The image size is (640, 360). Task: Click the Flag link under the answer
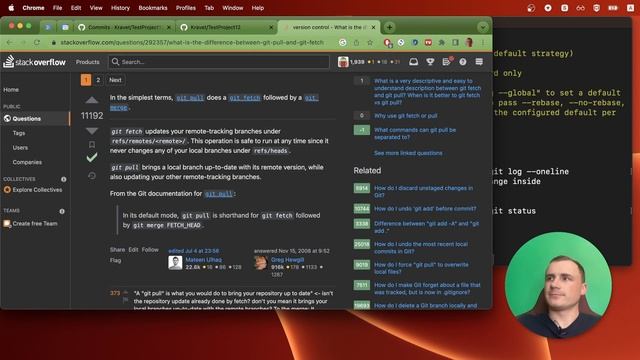click(x=116, y=260)
